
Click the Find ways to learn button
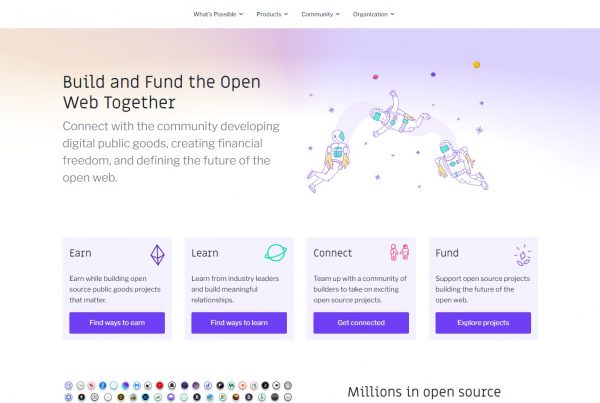click(x=239, y=323)
